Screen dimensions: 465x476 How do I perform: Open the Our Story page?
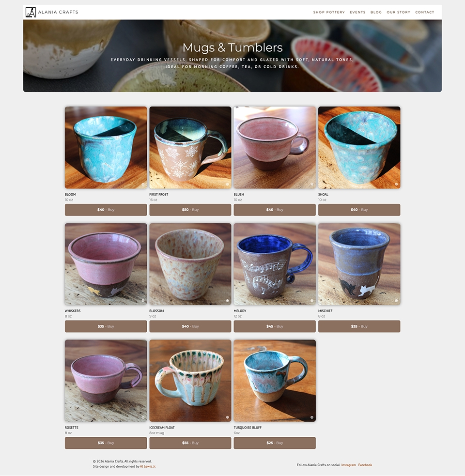tap(398, 13)
